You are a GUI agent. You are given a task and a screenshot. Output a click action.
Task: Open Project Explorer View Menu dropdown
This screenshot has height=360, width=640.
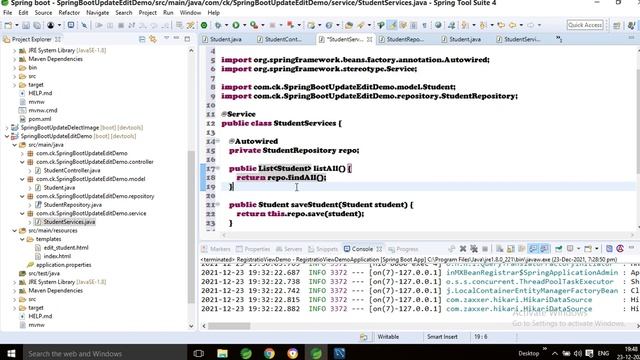[x=167, y=38]
